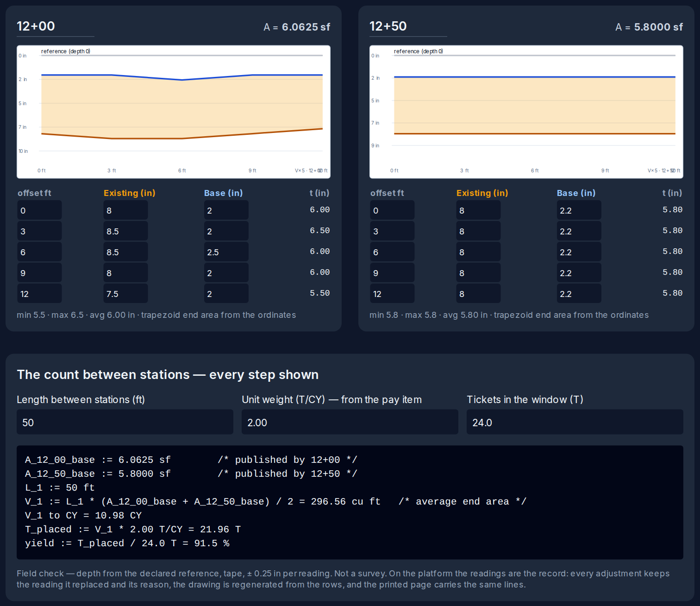This screenshot has height=606, width=700.
Task: Click the Unit weight (T/CY) input field
Action: [x=350, y=422]
